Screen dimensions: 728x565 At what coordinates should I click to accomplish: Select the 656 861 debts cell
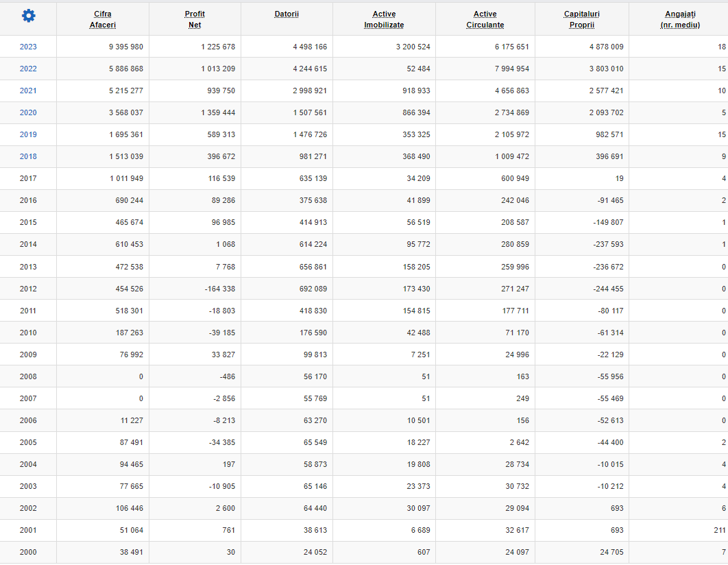(x=287, y=267)
